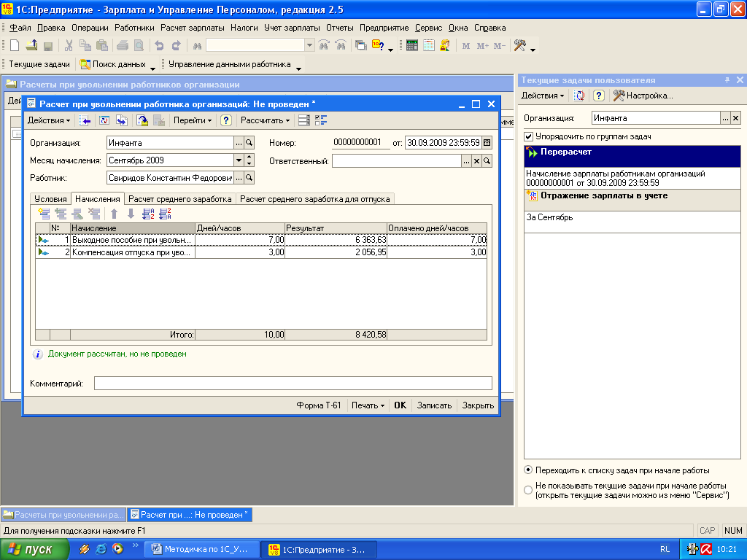Open the Действия dropdown in document window
The width and height of the screenshot is (747, 560).
(x=49, y=120)
